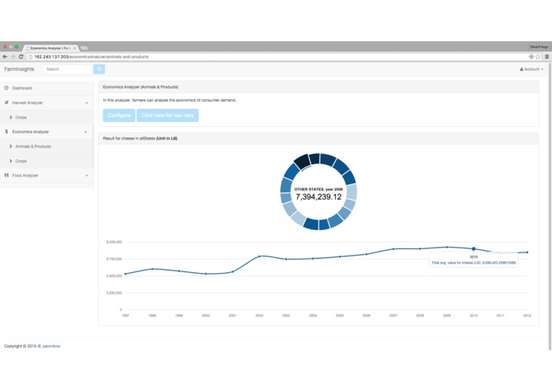Viewport: 552px width, 392px height.
Task: Click the Harvest Analyzer leaf icon
Action: (6, 102)
